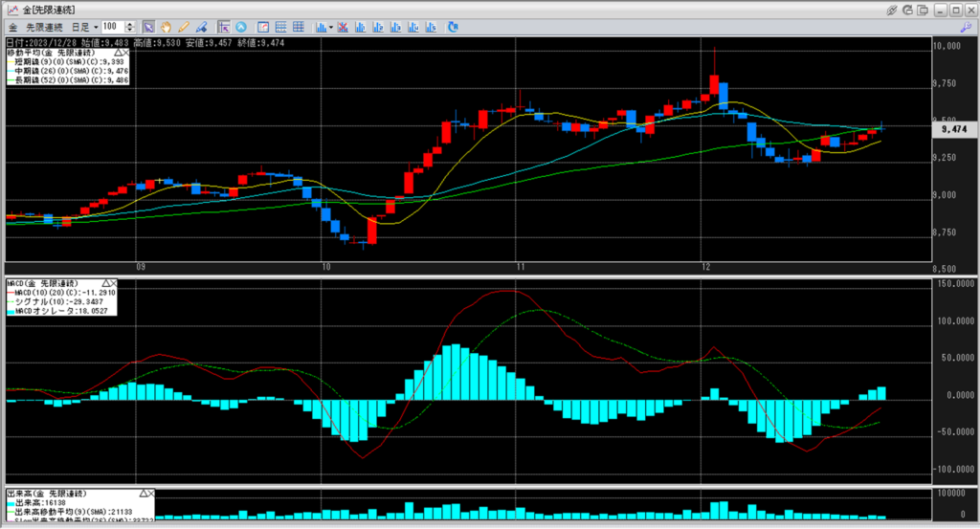
Task: Expand the chart type dropdown arrow
Action: (330, 27)
